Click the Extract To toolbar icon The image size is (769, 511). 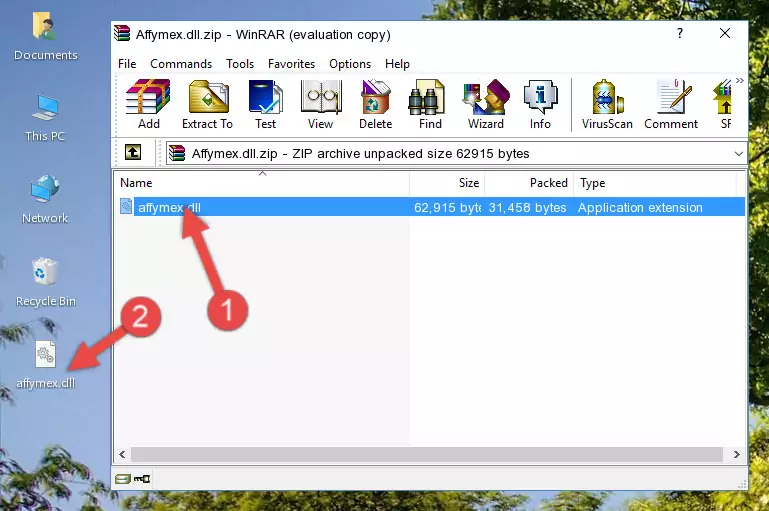207,104
